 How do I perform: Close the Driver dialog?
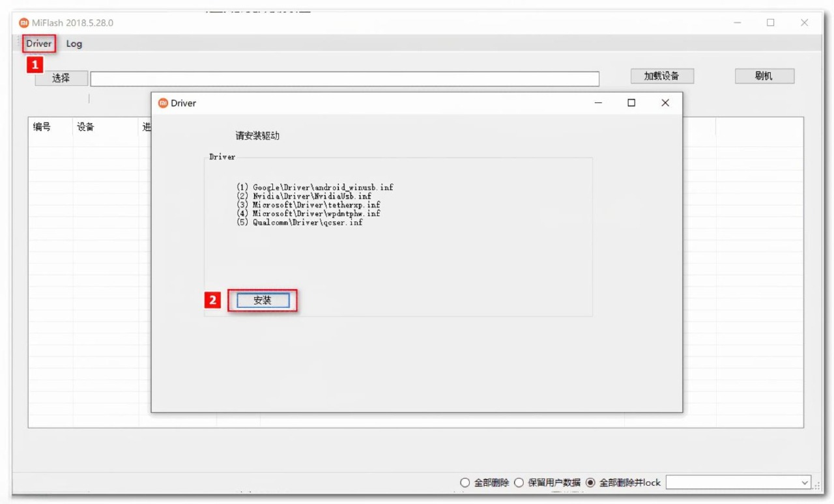[x=665, y=103]
